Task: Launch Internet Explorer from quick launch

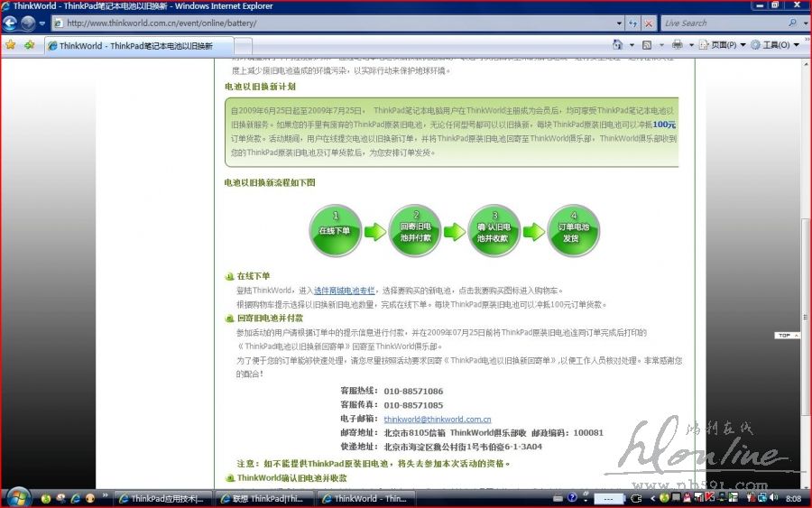Action: coord(76,498)
